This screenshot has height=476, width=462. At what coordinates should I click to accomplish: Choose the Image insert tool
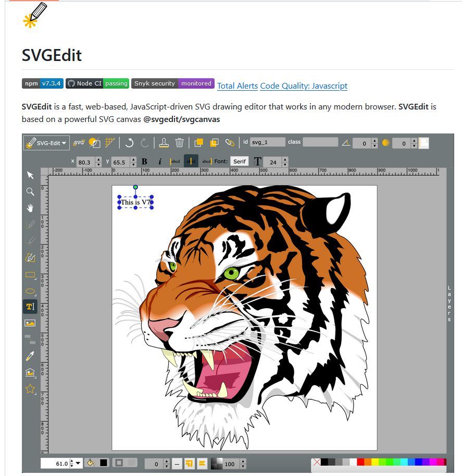tap(30, 323)
